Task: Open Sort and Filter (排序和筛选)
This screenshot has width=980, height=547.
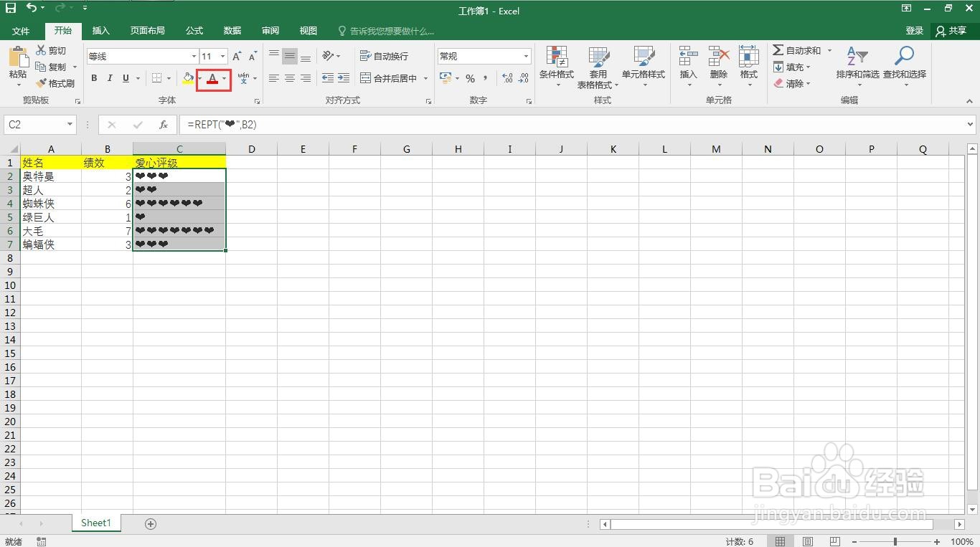Action: tap(857, 66)
